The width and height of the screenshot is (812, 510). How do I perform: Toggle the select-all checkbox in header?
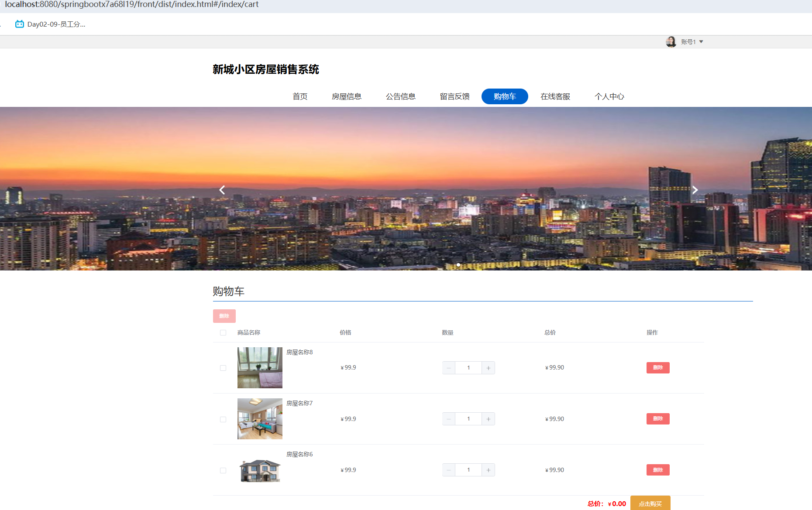[223, 332]
